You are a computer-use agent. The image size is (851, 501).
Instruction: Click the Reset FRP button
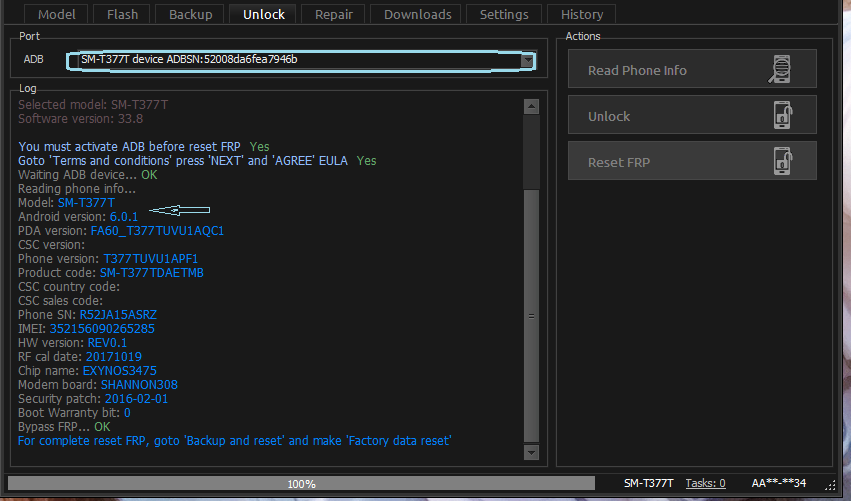click(692, 161)
